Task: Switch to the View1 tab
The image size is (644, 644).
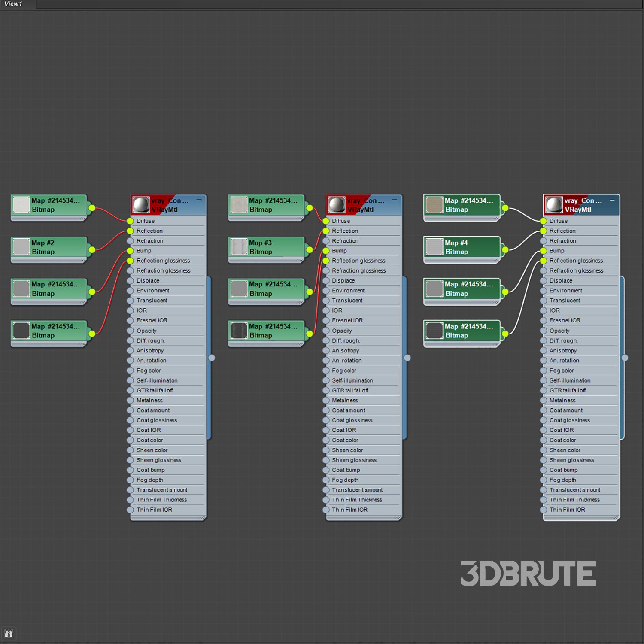Action: coord(13,4)
